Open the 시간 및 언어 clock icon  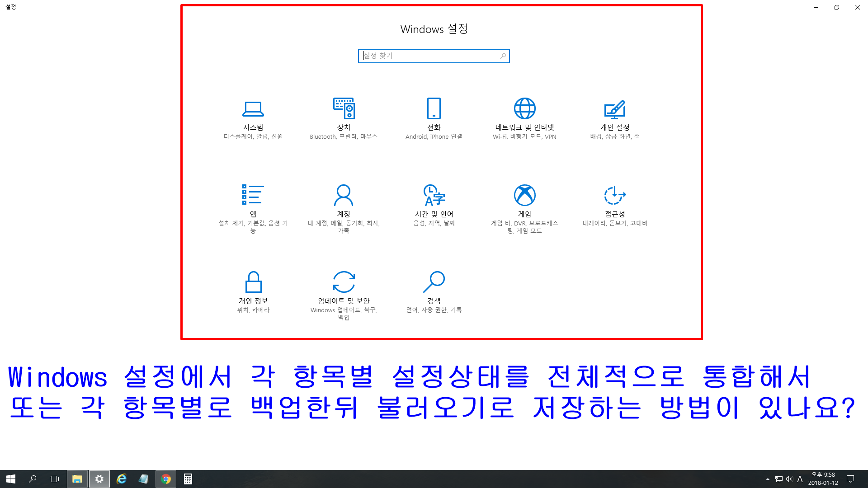pos(434,195)
